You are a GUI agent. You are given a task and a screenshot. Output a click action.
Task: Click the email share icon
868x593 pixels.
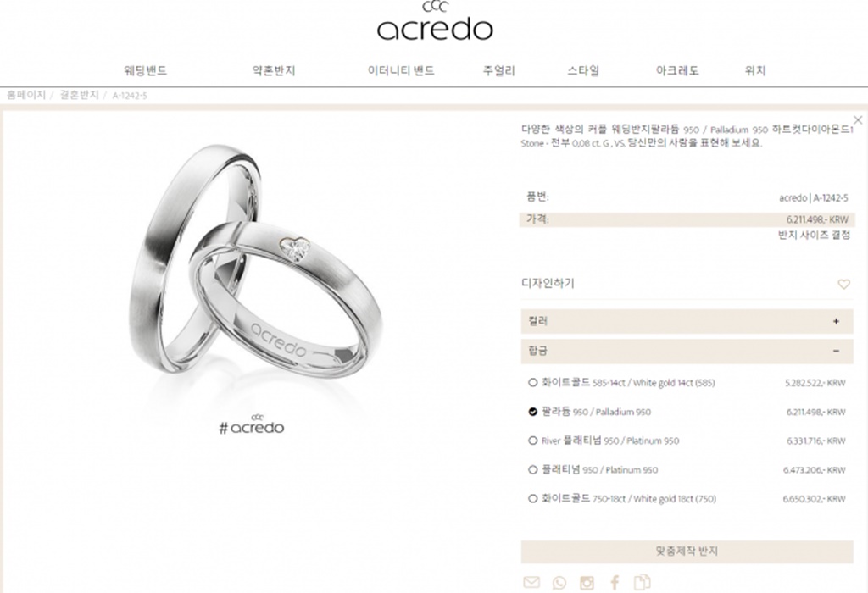(x=531, y=582)
